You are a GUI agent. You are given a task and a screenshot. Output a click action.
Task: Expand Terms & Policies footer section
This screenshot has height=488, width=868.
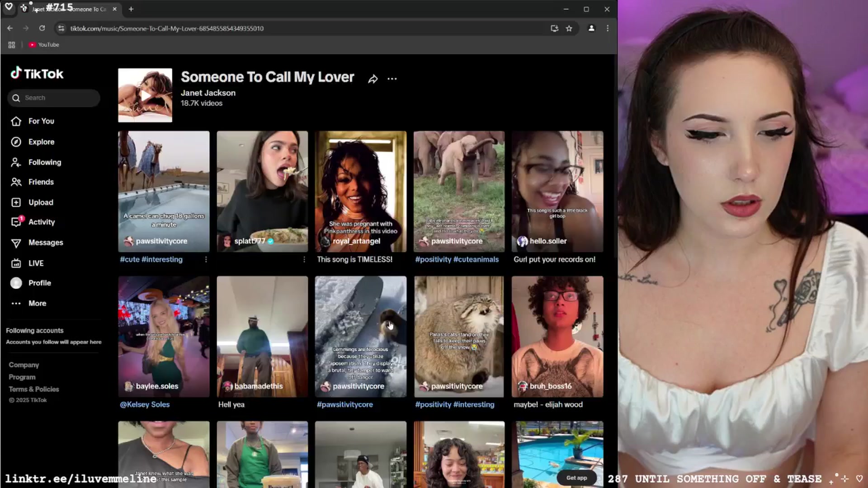click(34, 389)
